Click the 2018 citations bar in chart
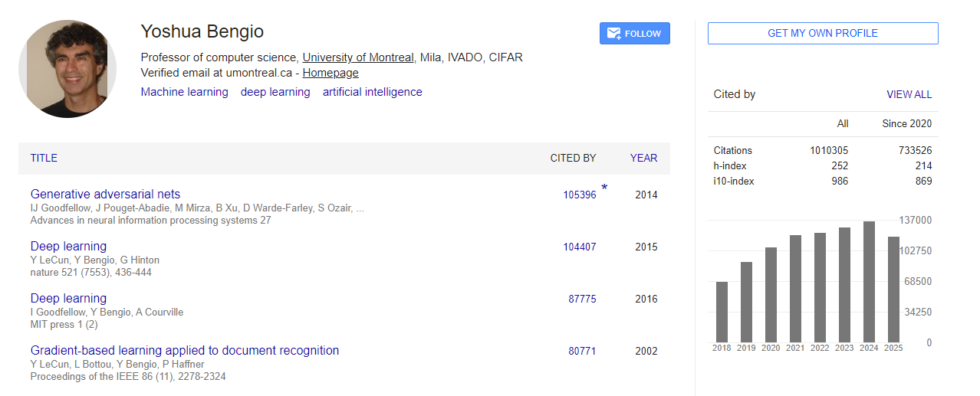 coord(722,312)
